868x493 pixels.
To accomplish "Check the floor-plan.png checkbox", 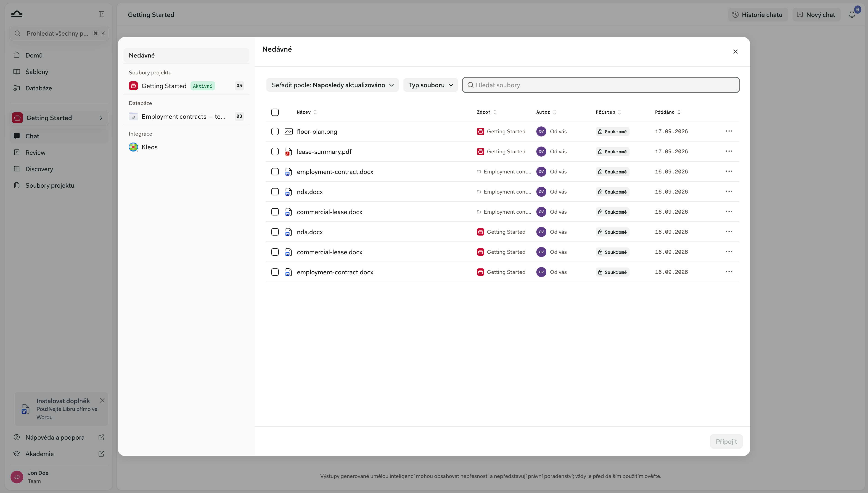I will [275, 131].
